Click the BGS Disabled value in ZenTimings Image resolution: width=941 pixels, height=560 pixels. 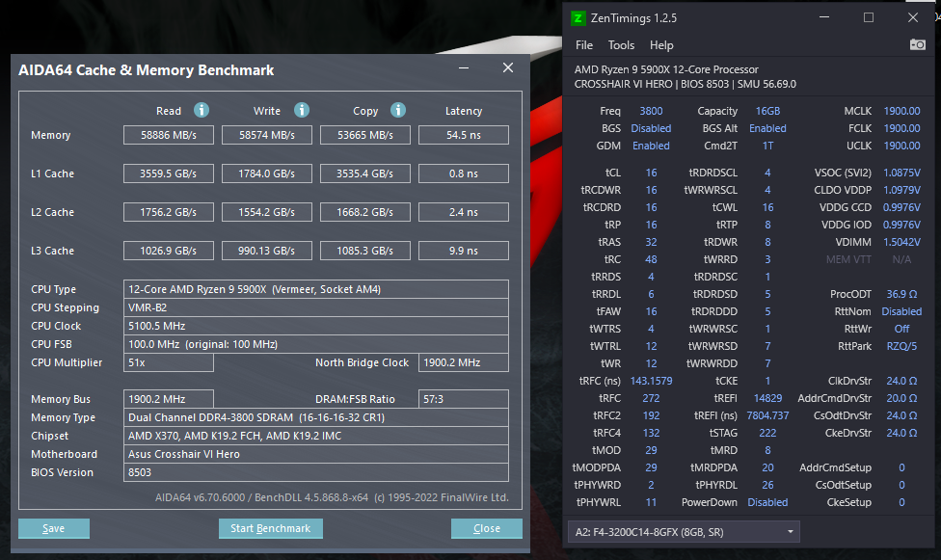click(651, 128)
